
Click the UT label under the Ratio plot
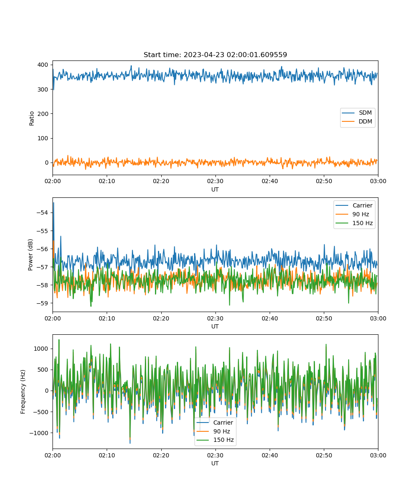click(215, 189)
